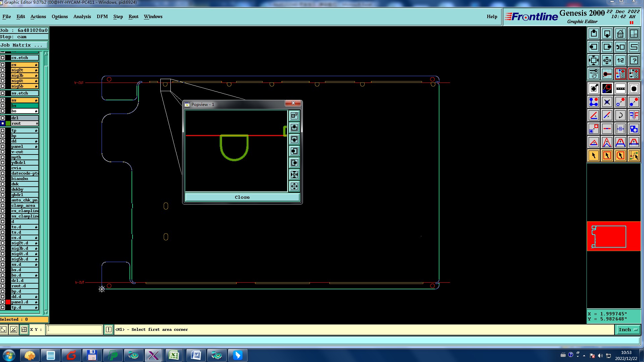The width and height of the screenshot is (644, 362).
Task: Open the DFM menu
Action: pyautogui.click(x=102, y=17)
